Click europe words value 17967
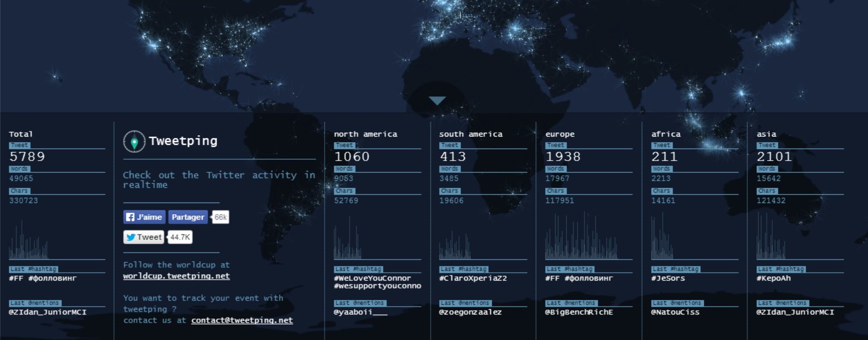The height and width of the screenshot is (340, 868). coord(557,179)
